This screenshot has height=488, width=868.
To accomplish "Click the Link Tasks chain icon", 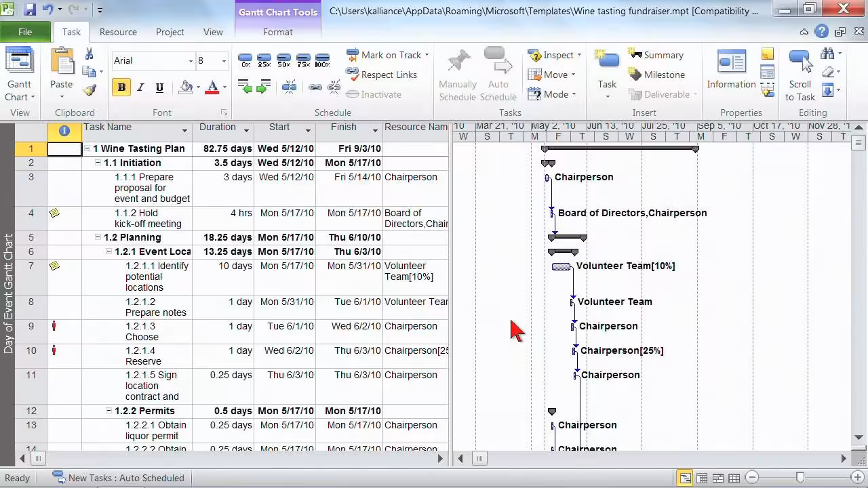I will [315, 87].
